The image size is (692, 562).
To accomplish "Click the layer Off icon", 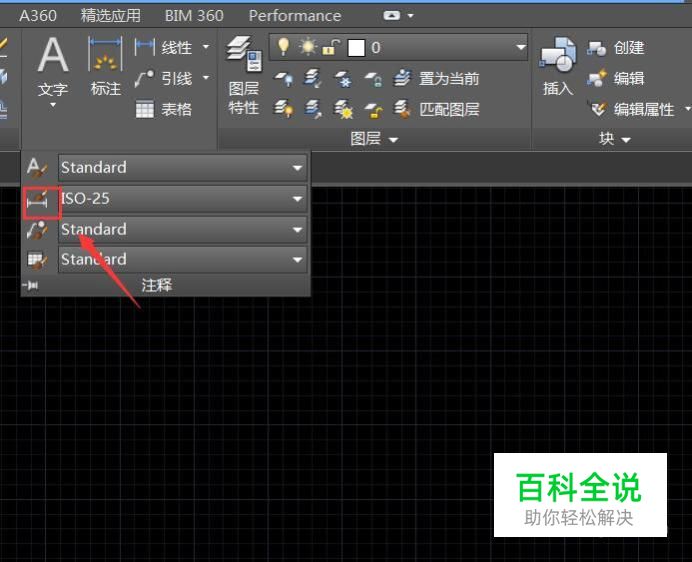I will [x=284, y=79].
